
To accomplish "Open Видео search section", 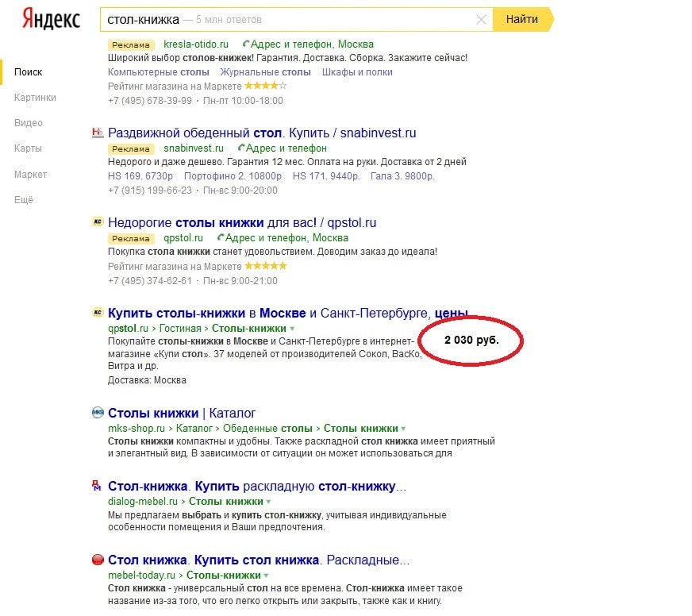I will coord(29,123).
